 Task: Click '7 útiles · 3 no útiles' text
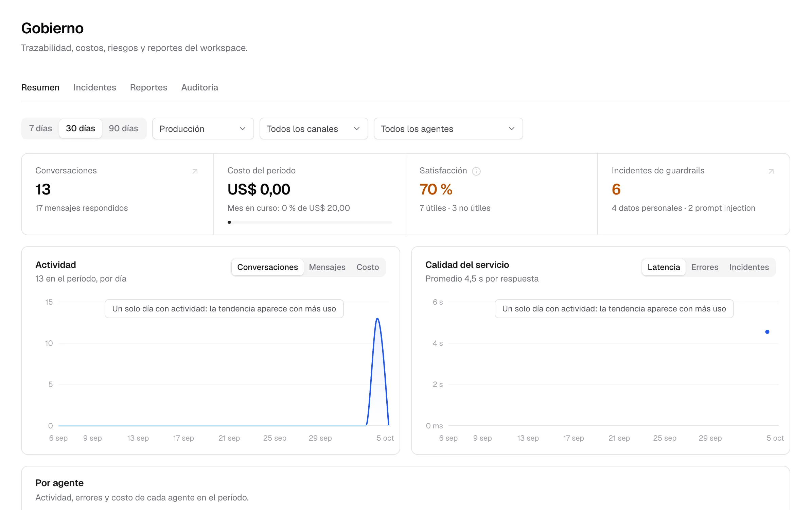455,208
